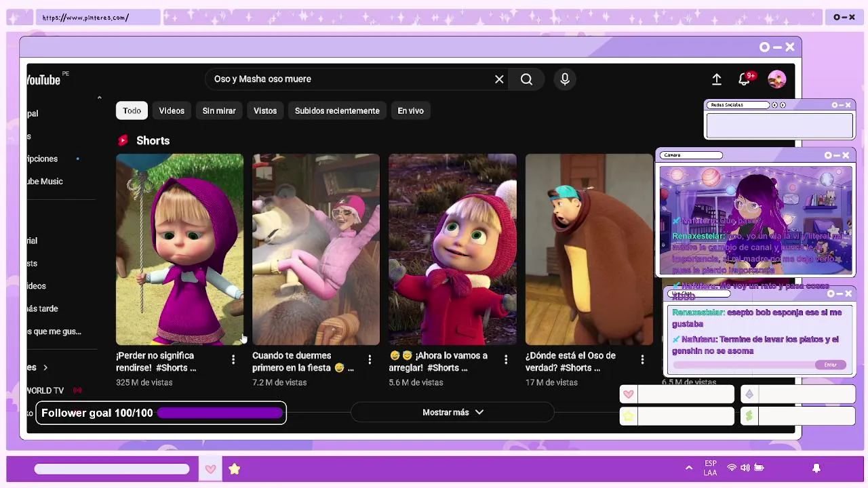
Task: Click the battery icon in system tray
Action: [x=759, y=468]
